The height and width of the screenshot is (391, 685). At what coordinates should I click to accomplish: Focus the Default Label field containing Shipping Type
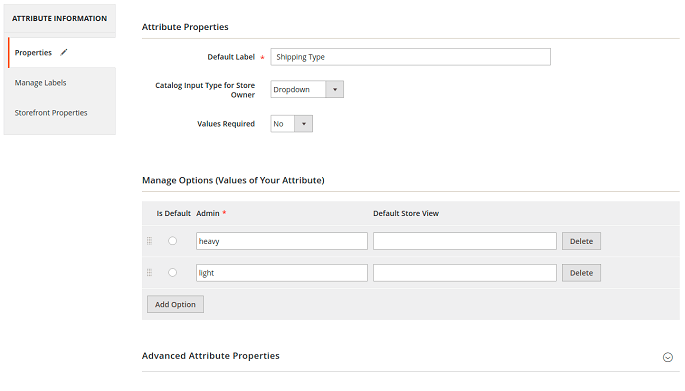(x=410, y=57)
